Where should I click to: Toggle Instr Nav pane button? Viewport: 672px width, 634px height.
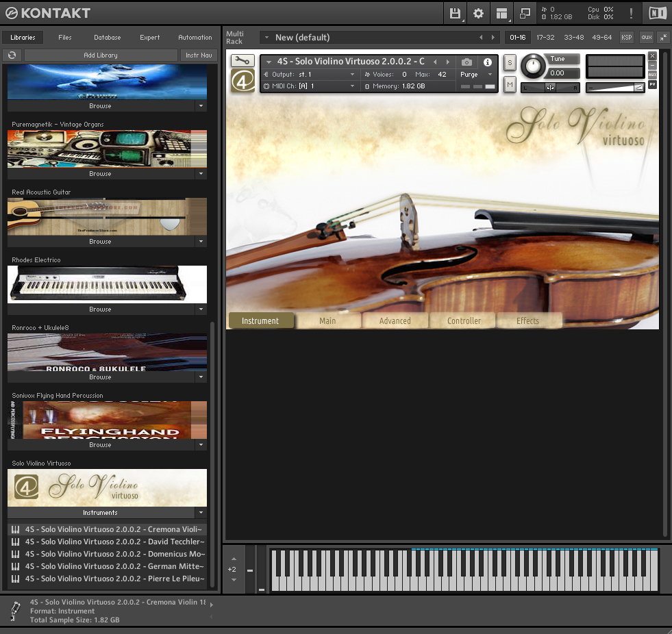(199, 55)
